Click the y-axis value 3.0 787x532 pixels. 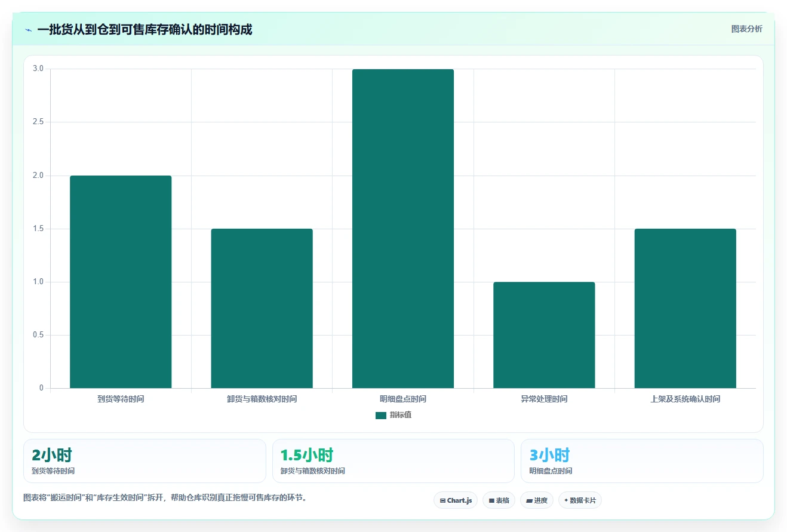tap(38, 69)
